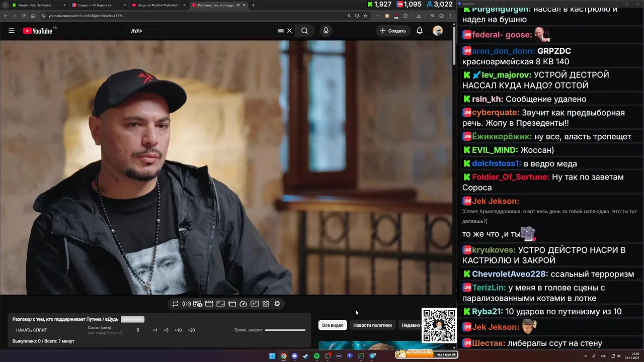The width and height of the screenshot is (644, 362).
Task: Select the Разговор с тем, кто поддерживает tab
Action: [x=219, y=5]
